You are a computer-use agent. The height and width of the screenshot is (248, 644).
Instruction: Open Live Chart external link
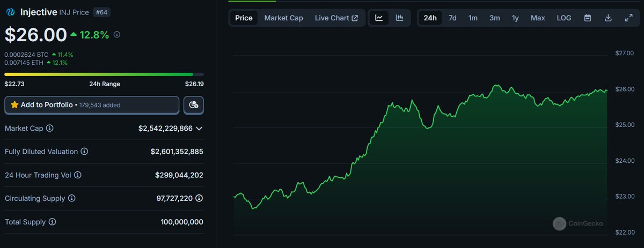click(x=336, y=18)
